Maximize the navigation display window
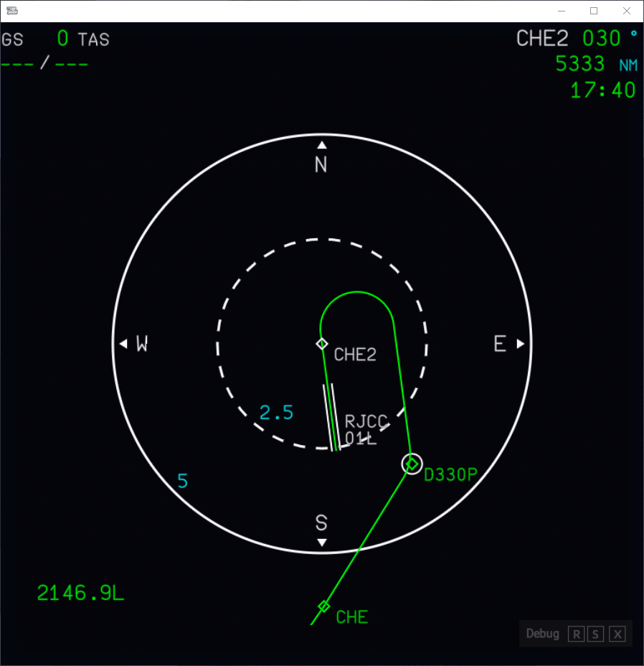The height and width of the screenshot is (666, 644). [594, 11]
